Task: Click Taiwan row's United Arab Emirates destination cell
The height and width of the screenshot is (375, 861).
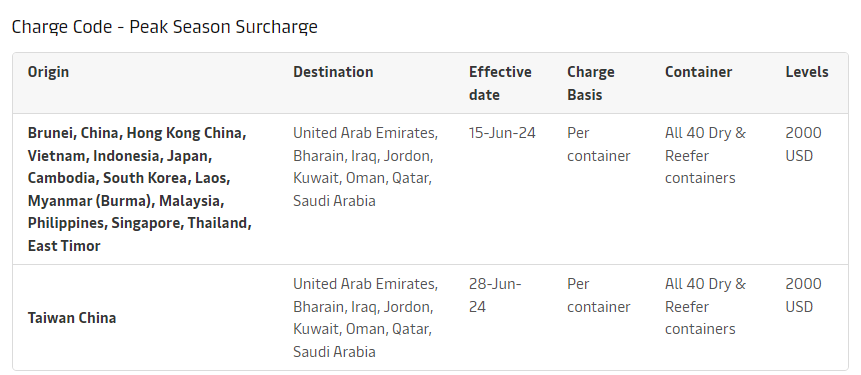Action: [x=365, y=318]
